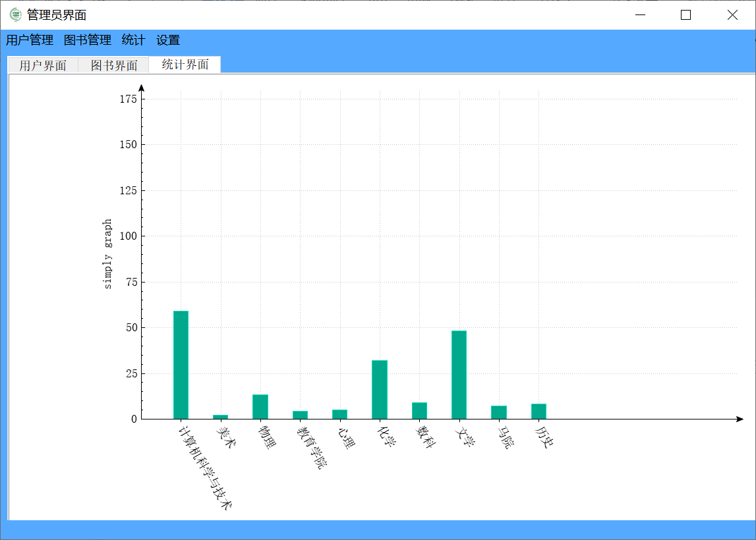This screenshot has height=540, width=756.
Task: Click the 数科 axis label
Action: pos(426,437)
